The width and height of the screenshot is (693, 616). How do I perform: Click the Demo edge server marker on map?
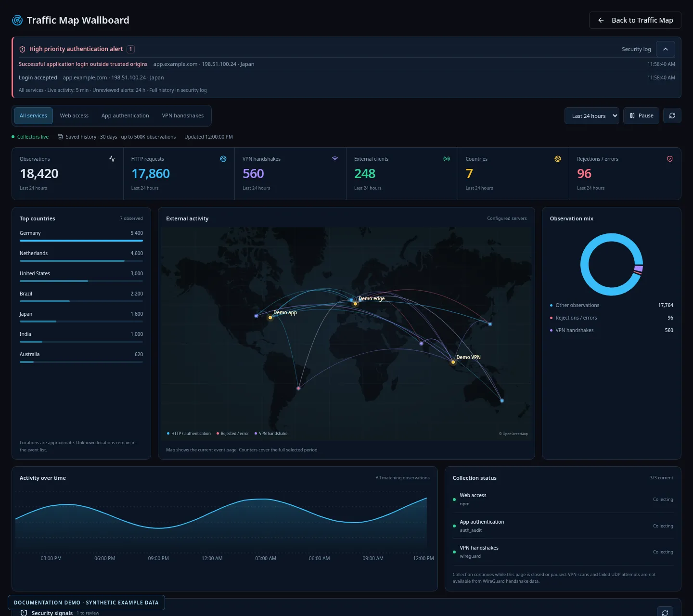tap(355, 303)
